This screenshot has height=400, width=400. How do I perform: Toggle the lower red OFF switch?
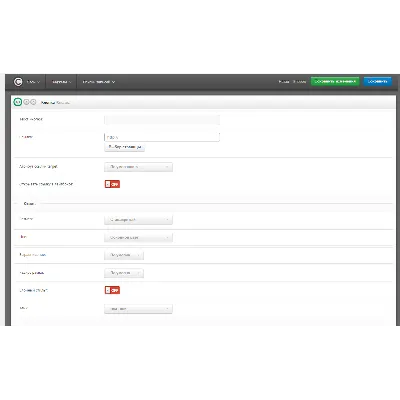pos(112,290)
